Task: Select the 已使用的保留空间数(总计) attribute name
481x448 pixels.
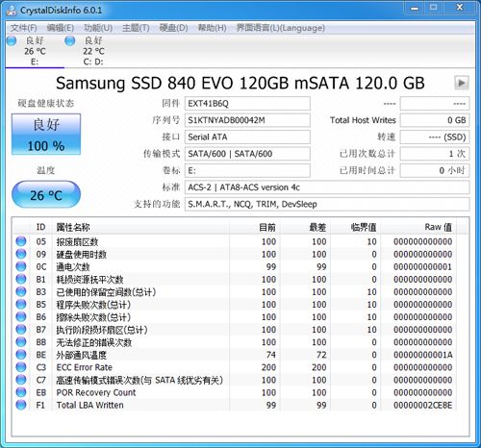Action: pyautogui.click(x=106, y=292)
